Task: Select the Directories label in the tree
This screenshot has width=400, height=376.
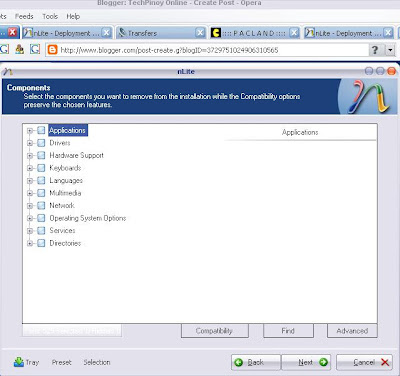Action: click(x=65, y=243)
